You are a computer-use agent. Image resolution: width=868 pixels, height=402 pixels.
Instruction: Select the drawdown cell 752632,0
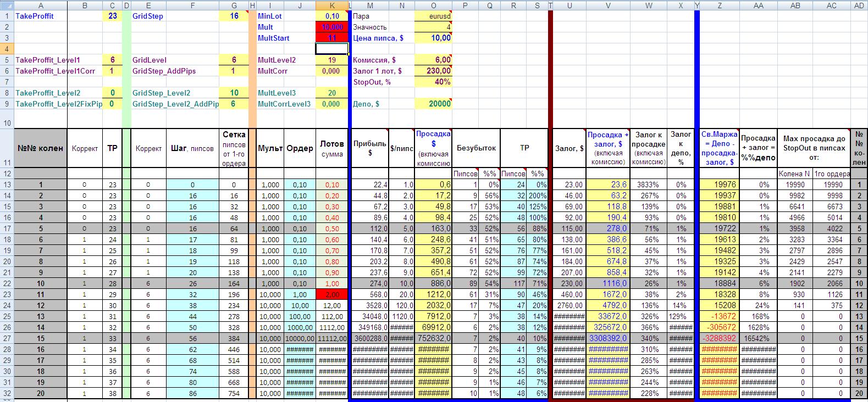pyautogui.click(x=433, y=338)
